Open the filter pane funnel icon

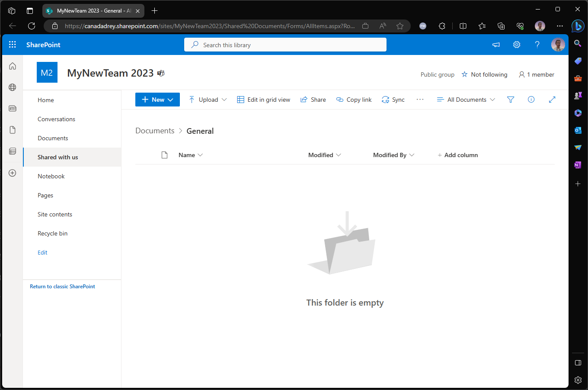[511, 100]
